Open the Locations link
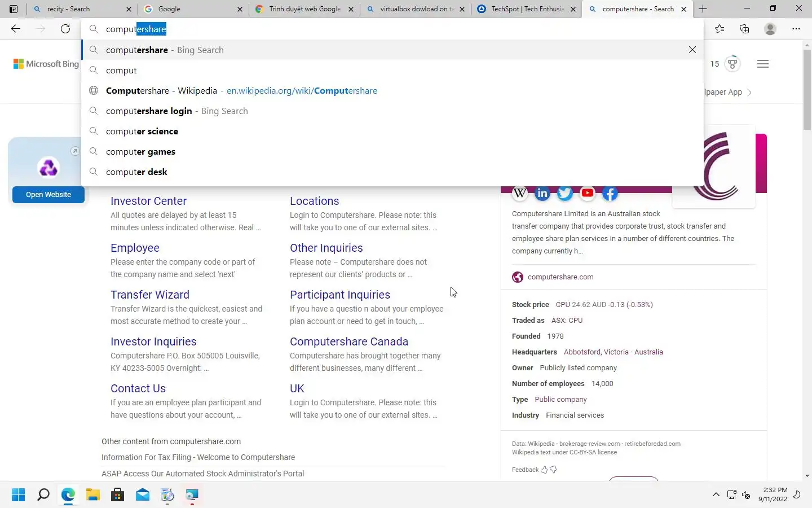The height and width of the screenshot is (508, 812). pyautogui.click(x=314, y=201)
